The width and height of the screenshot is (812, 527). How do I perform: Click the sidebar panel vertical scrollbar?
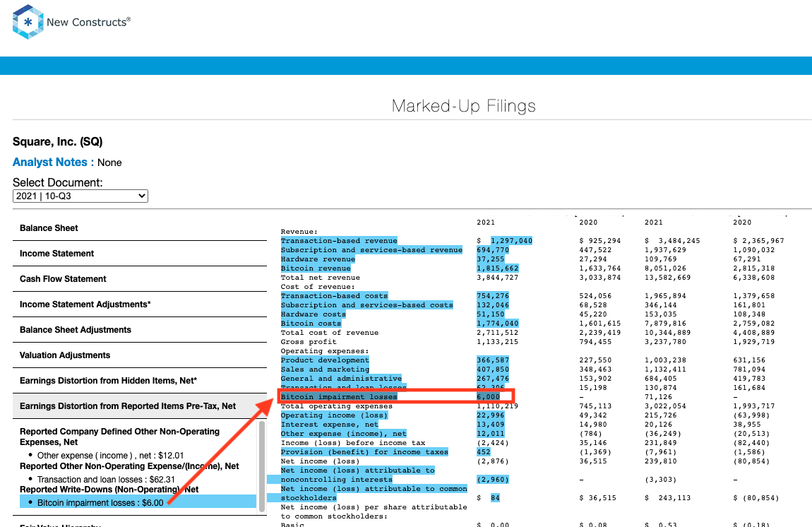(x=262, y=466)
